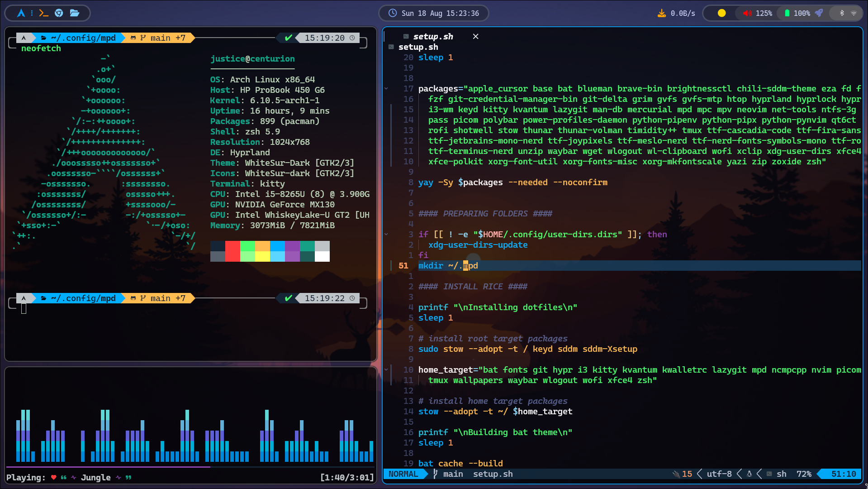The height and width of the screenshot is (489, 868).
Task: Click the line number 51 in gutter
Action: [x=403, y=266]
